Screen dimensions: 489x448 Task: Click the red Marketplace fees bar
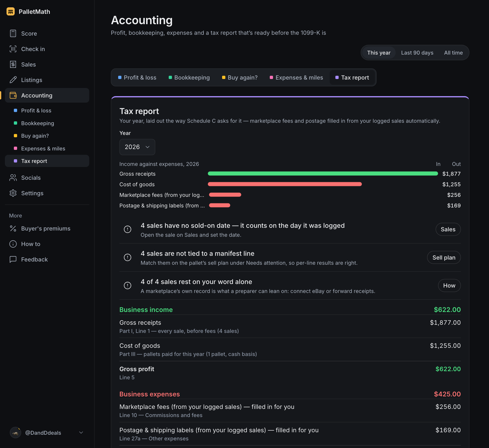click(x=225, y=195)
